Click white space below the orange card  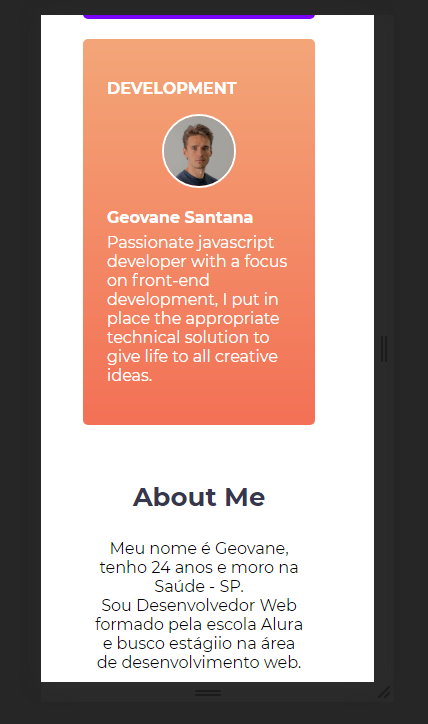[x=199, y=450]
